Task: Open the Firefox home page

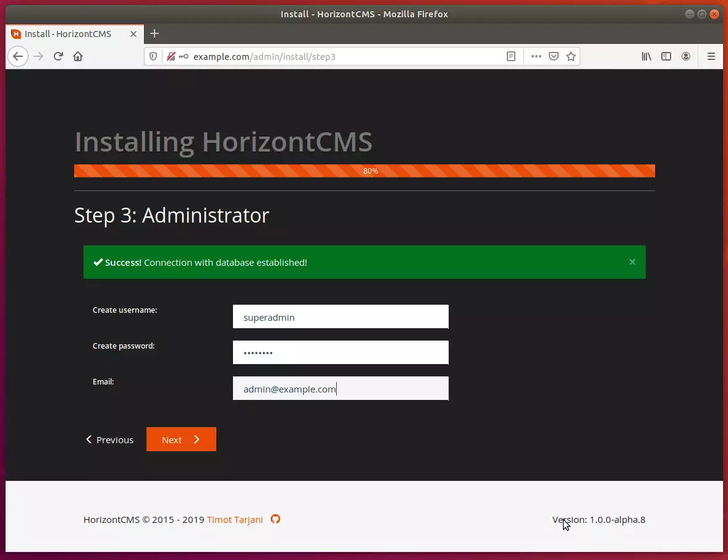Action: [78, 57]
